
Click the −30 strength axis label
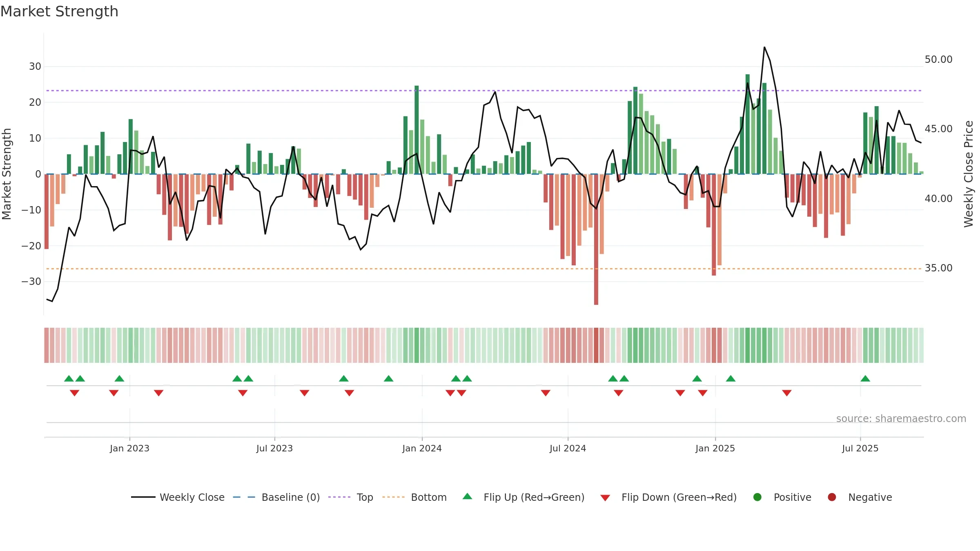[x=31, y=282]
